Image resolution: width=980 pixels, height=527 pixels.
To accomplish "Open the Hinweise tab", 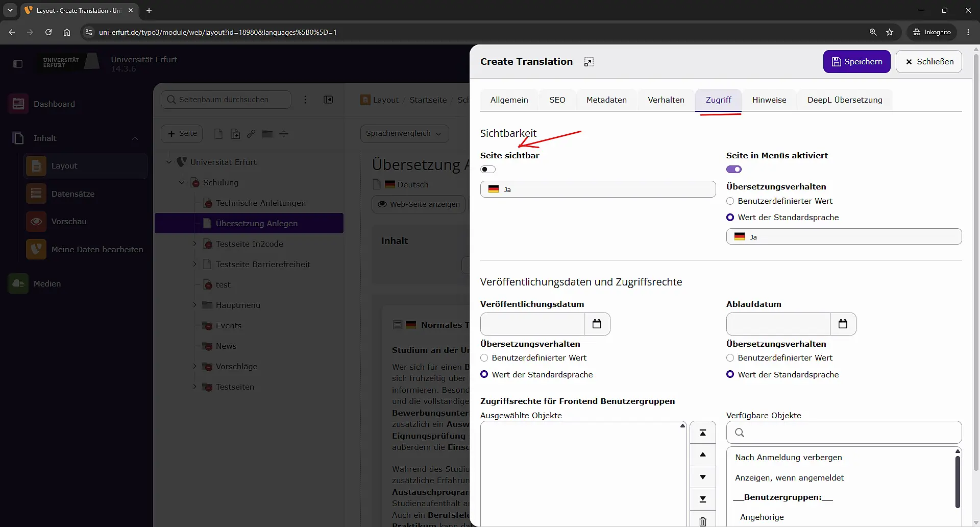I will coord(769,100).
